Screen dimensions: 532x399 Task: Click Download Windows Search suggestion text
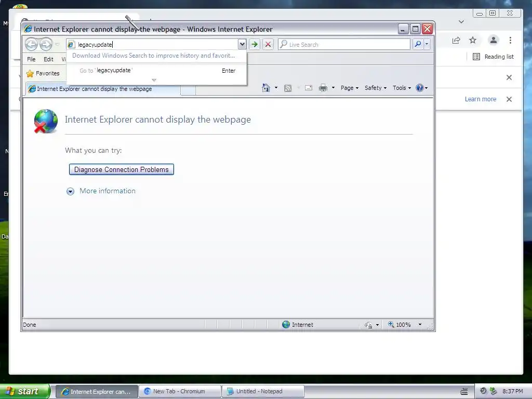click(x=153, y=56)
